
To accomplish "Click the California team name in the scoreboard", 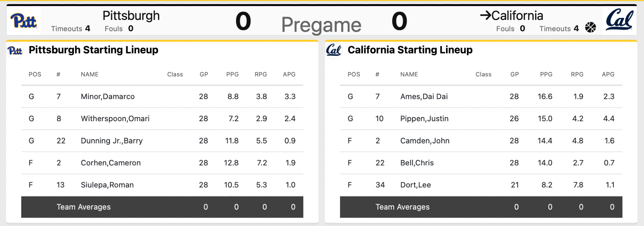I will point(517,15).
